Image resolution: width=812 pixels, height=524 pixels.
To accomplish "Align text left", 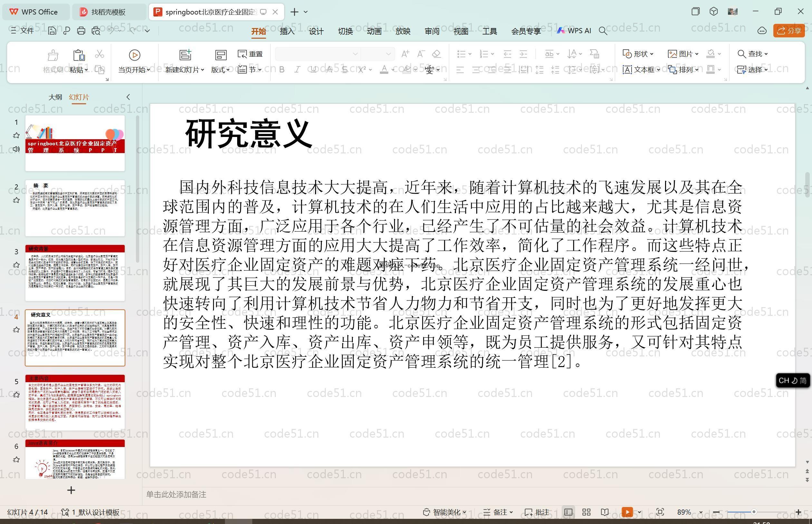I will [x=460, y=70].
